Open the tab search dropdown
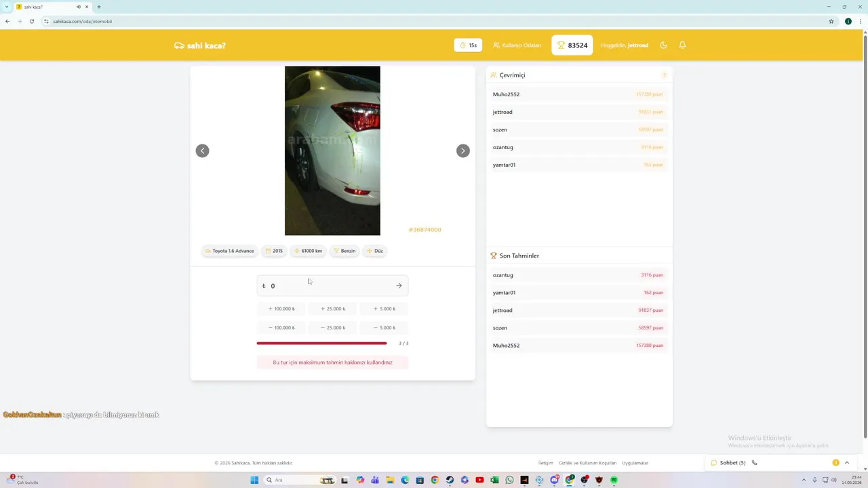868x488 pixels. point(6,7)
